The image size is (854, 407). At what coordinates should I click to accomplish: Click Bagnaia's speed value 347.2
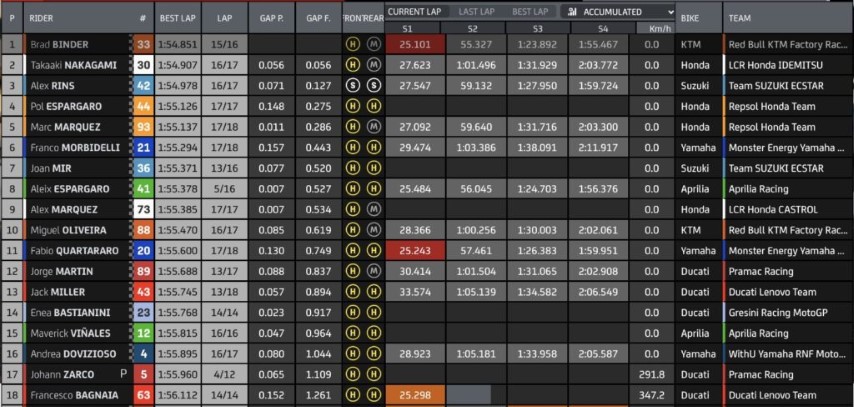(652, 395)
